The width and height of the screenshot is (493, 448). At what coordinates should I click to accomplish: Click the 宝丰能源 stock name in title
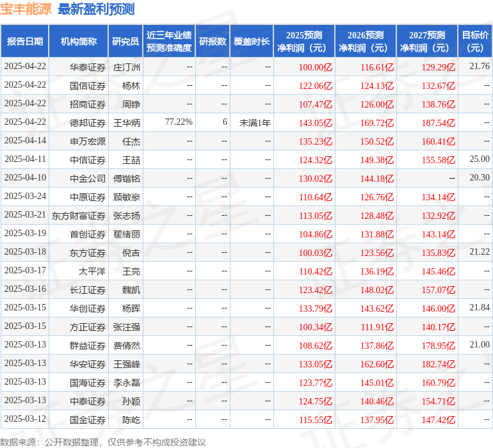[26, 9]
